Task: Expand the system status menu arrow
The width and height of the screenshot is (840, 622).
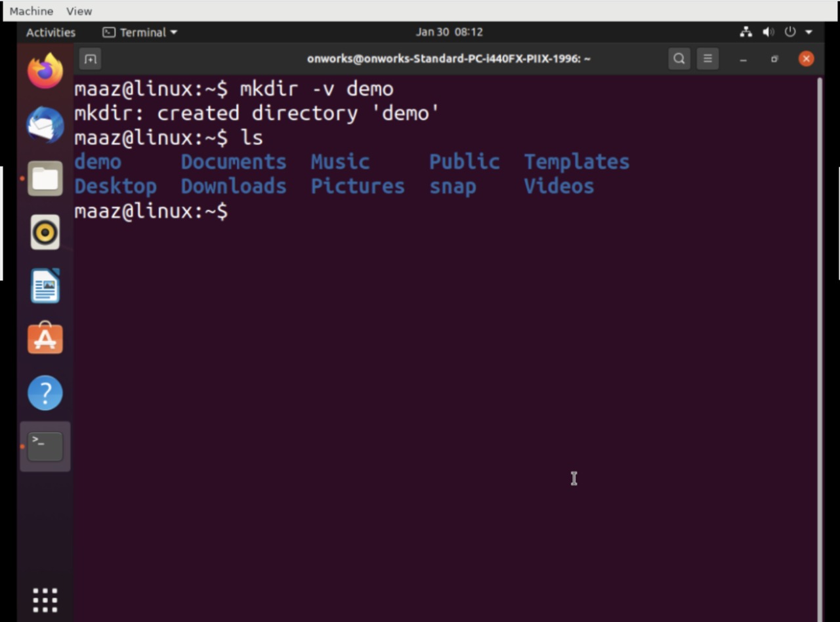Action: 809,31
